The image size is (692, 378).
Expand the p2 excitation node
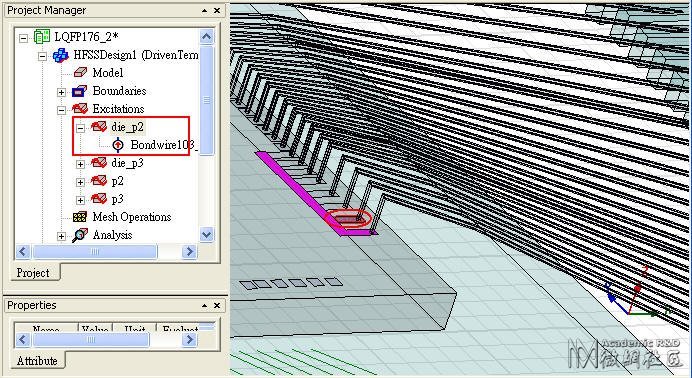click(80, 182)
